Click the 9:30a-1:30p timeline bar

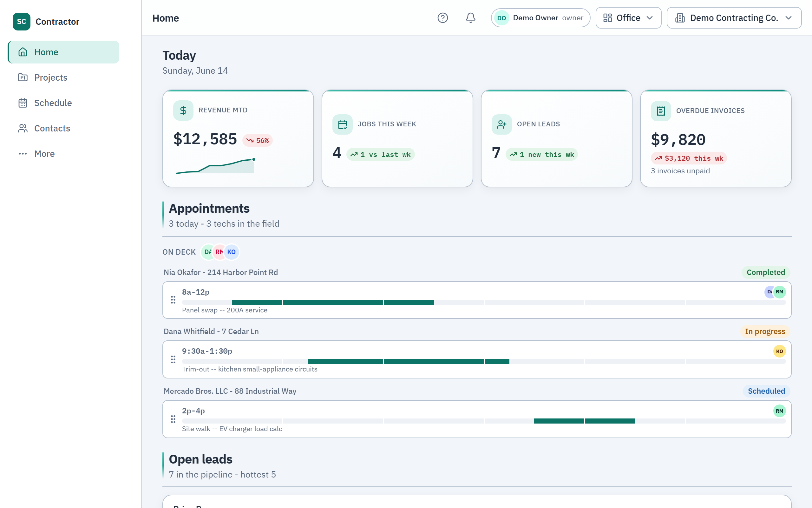[408, 362]
